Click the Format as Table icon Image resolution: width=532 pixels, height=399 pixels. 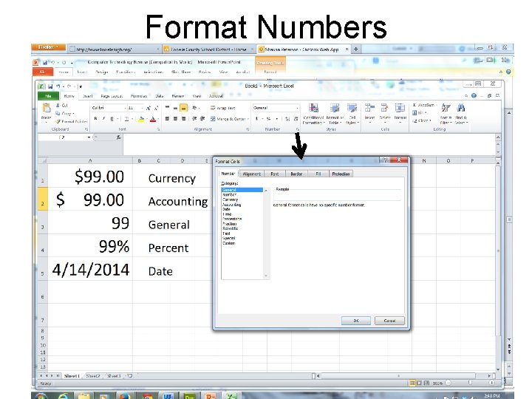click(335, 108)
